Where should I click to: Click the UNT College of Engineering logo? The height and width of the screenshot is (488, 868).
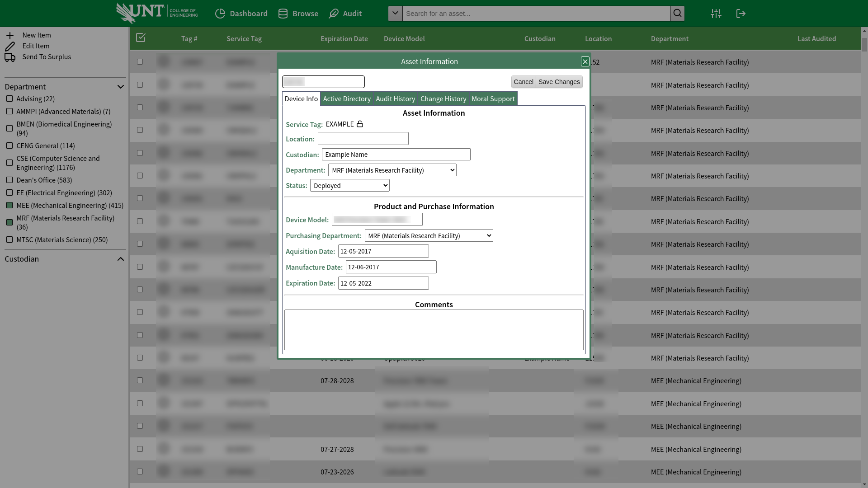[x=157, y=13]
